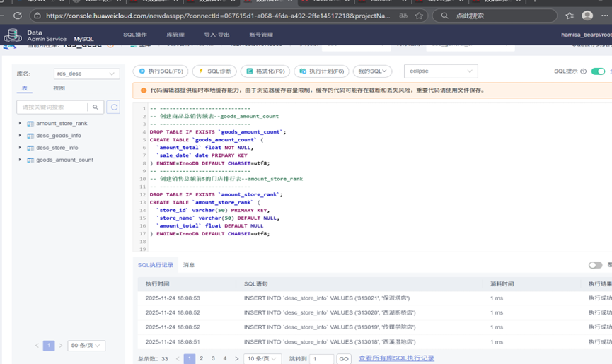The image size is (612, 364).
Task: Click the 执行时间 column header
Action: tap(157, 283)
